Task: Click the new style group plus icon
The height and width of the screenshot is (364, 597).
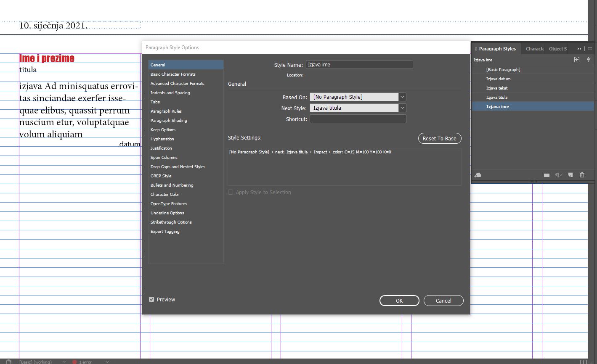Action: tap(577, 60)
